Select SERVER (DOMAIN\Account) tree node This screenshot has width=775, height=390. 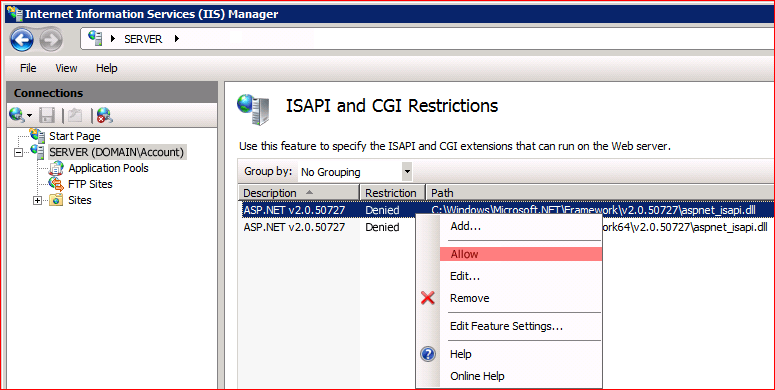coord(117,152)
